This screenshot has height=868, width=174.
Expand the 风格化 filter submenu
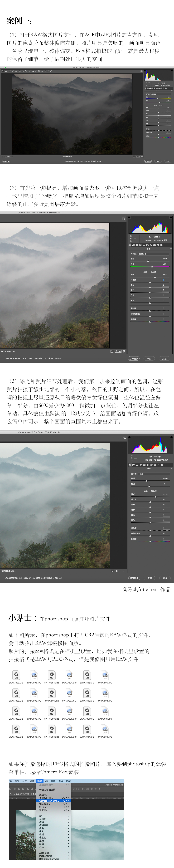54,819
